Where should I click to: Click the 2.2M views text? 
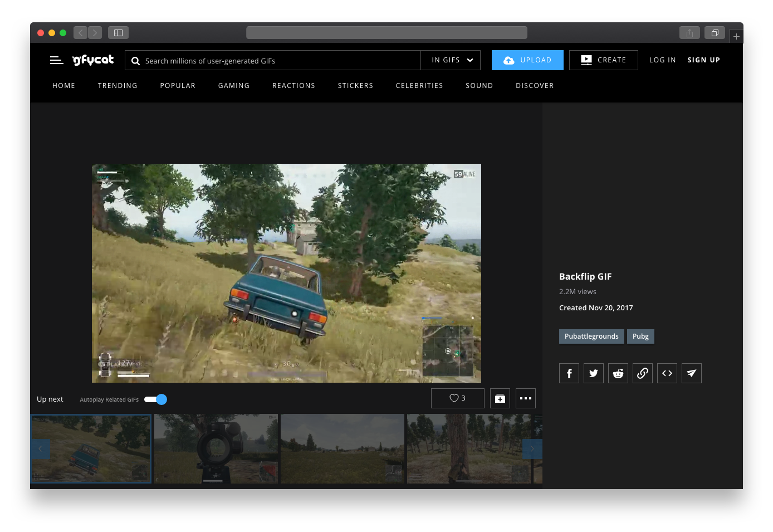(578, 292)
